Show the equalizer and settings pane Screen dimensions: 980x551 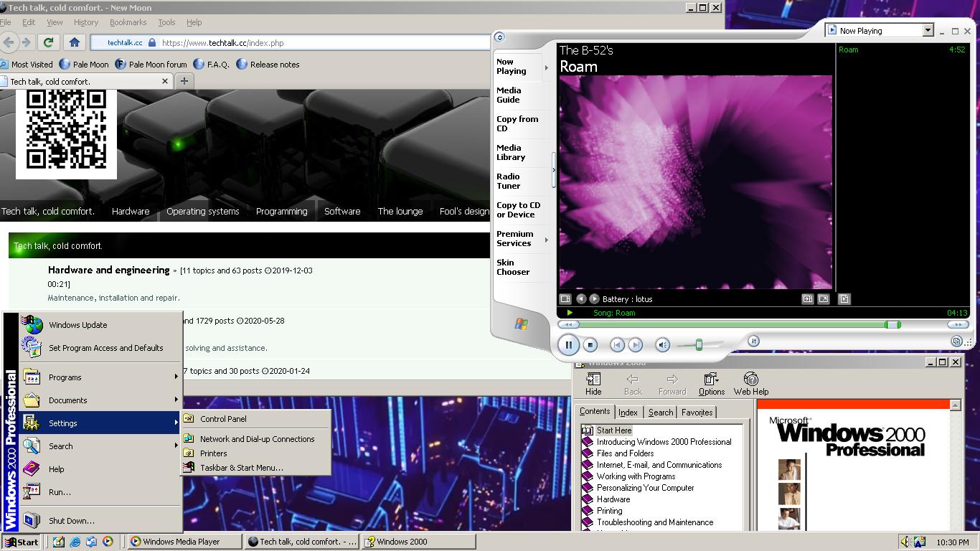pyautogui.click(x=808, y=299)
